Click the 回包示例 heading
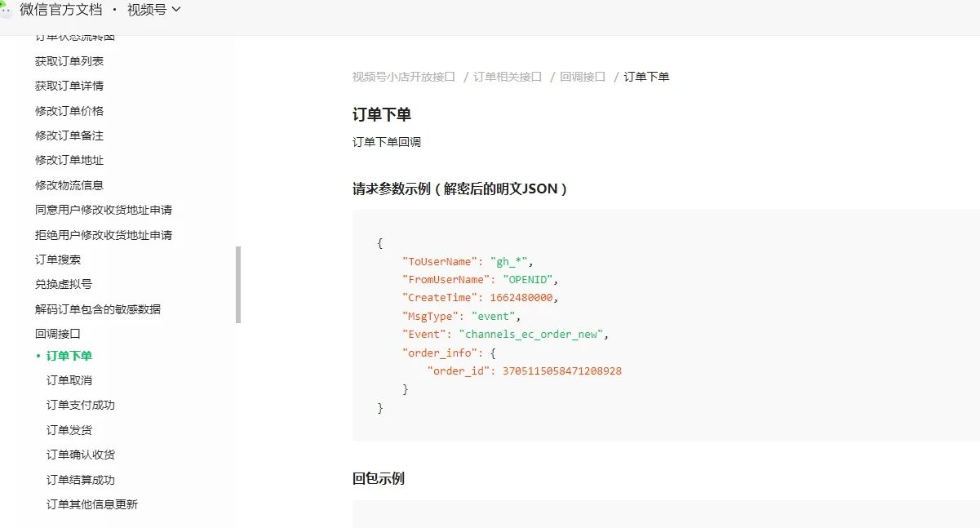The image size is (980, 528). 379,479
